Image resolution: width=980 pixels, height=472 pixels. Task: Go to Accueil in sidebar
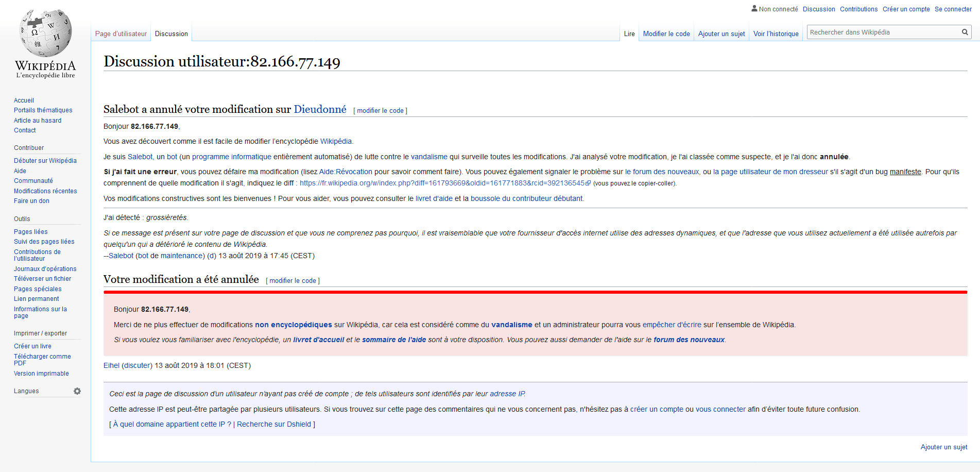24,100
